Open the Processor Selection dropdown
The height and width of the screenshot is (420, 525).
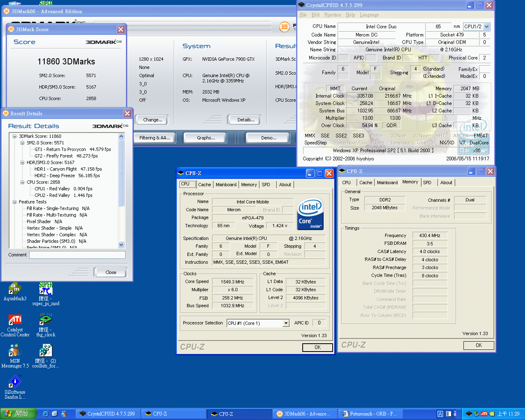286,323
